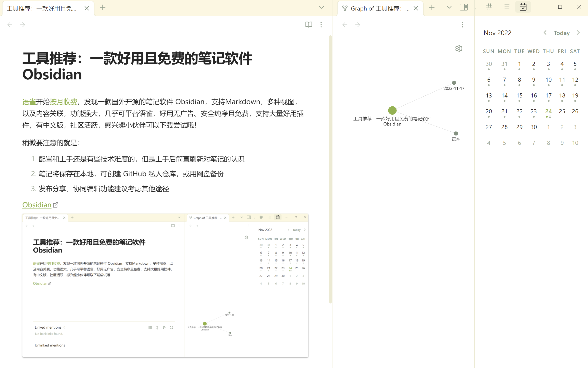The height and width of the screenshot is (368, 588).
Task: Go to the next month in the calendar
Action: (x=578, y=33)
